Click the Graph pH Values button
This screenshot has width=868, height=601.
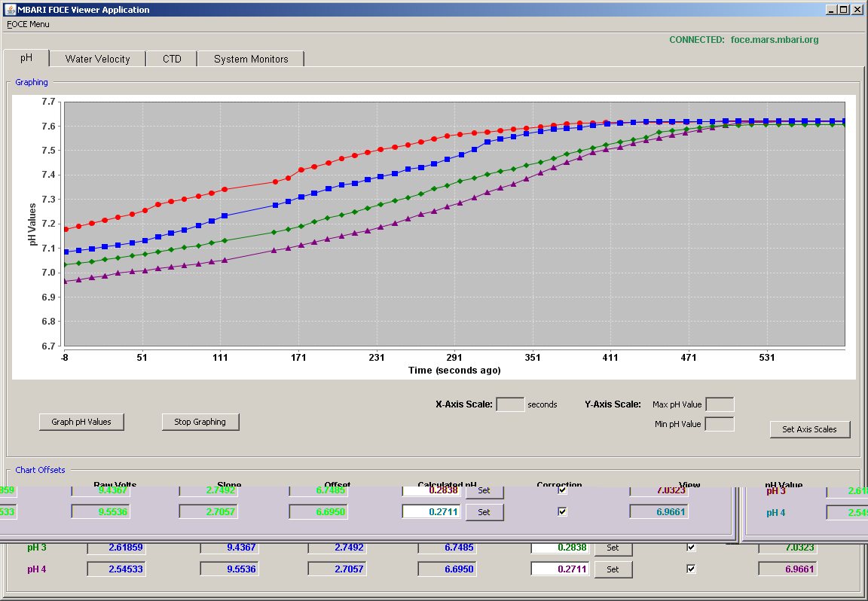(81, 422)
